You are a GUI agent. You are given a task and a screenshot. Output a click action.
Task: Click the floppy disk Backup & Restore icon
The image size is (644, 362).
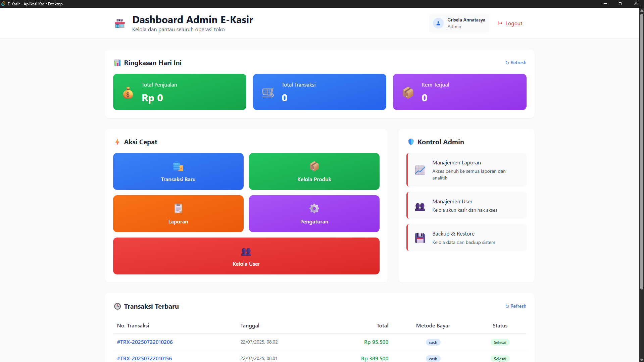[x=420, y=238]
